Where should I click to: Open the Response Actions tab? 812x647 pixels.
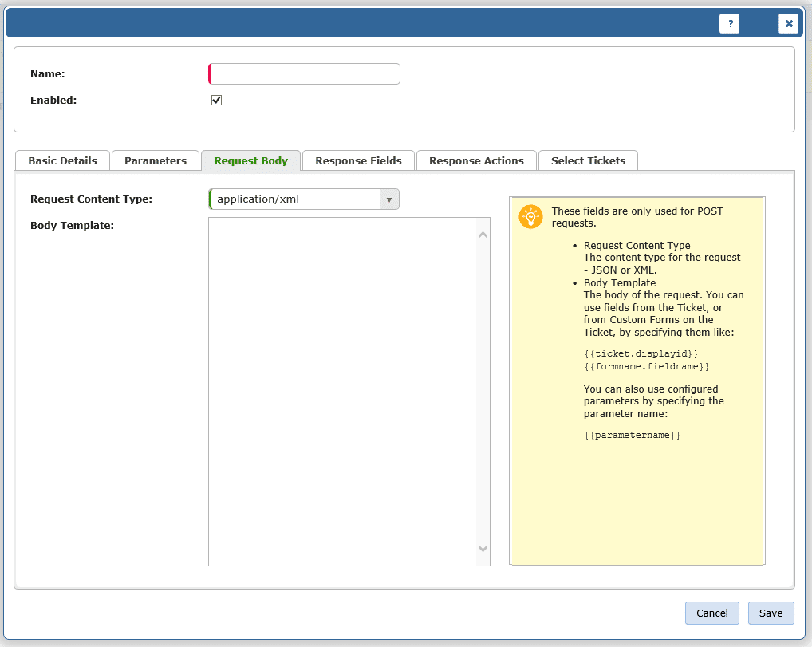point(476,160)
